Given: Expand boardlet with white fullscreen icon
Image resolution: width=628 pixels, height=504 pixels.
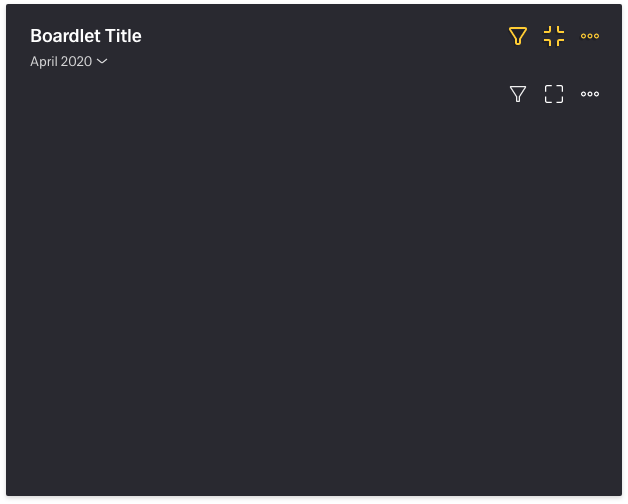Looking at the screenshot, I should (x=554, y=94).
